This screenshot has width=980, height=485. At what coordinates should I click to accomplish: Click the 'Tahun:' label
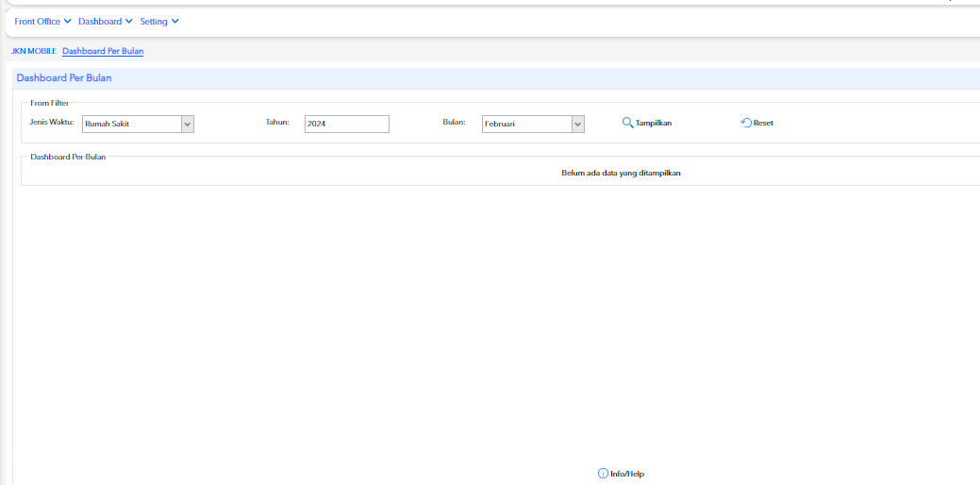[277, 122]
